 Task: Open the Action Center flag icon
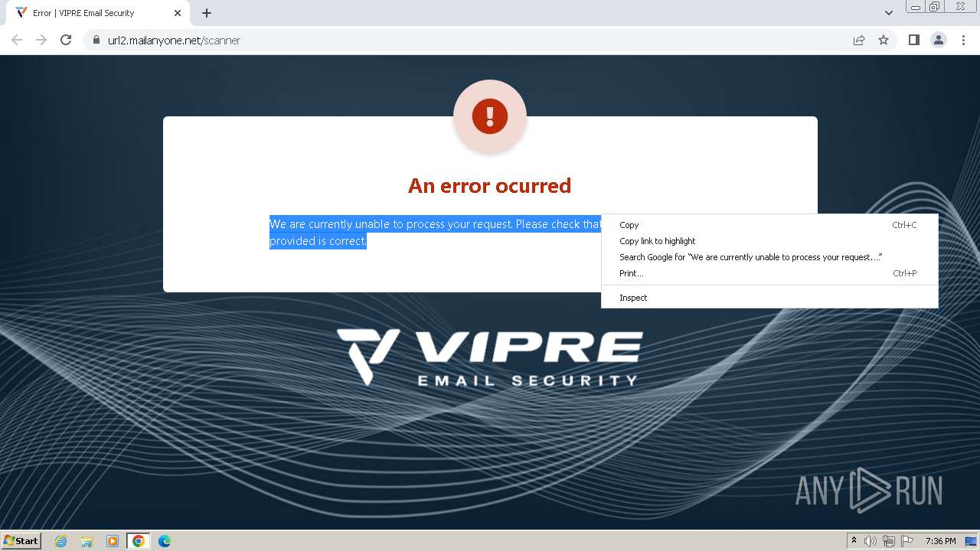coord(907,541)
